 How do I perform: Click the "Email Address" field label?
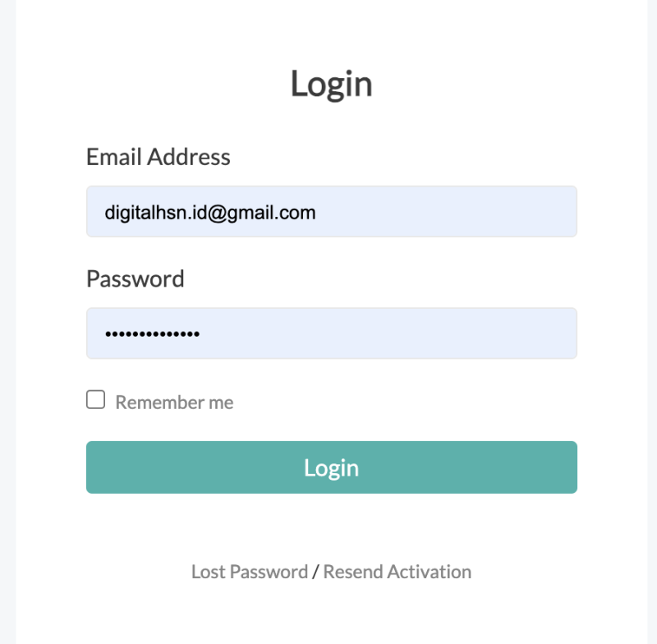point(159,157)
